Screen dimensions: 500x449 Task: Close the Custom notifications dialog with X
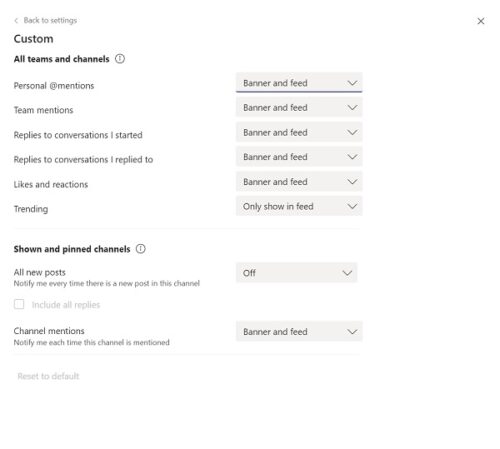(x=481, y=21)
